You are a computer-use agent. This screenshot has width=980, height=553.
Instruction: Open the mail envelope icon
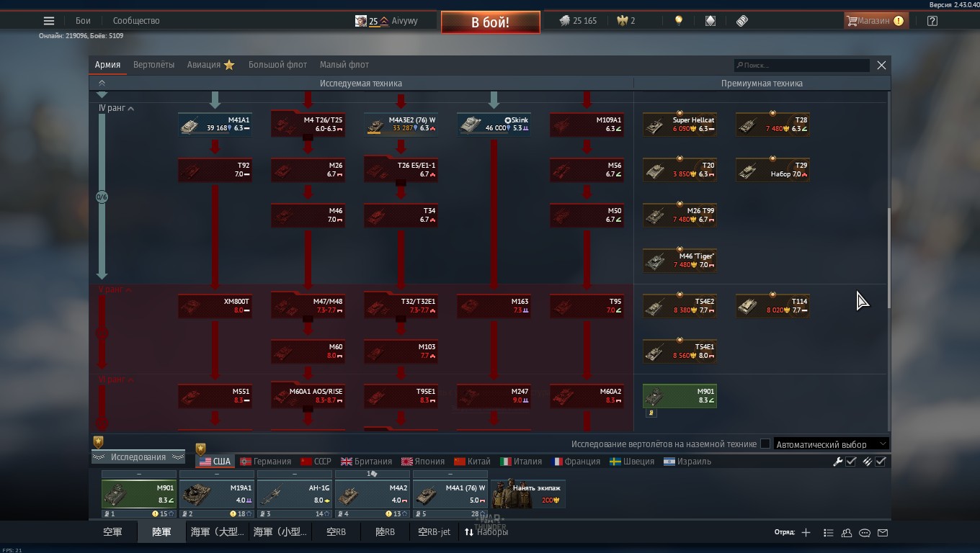[x=883, y=533]
